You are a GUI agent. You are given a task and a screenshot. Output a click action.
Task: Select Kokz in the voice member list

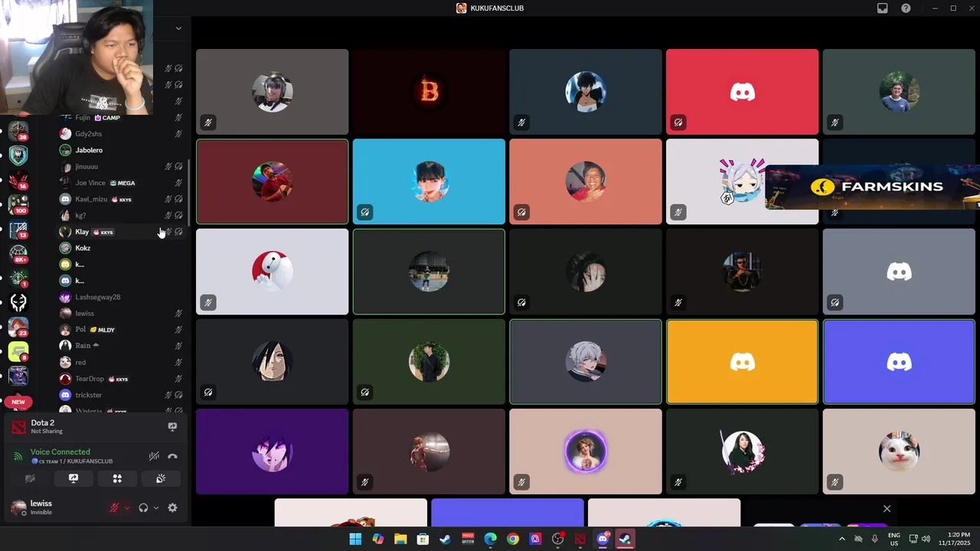pyautogui.click(x=122, y=248)
